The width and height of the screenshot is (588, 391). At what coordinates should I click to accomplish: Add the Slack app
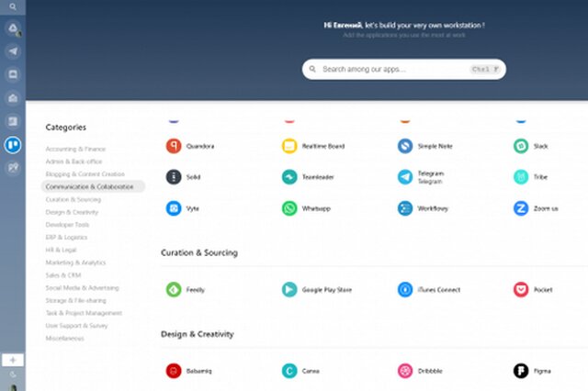(531, 146)
